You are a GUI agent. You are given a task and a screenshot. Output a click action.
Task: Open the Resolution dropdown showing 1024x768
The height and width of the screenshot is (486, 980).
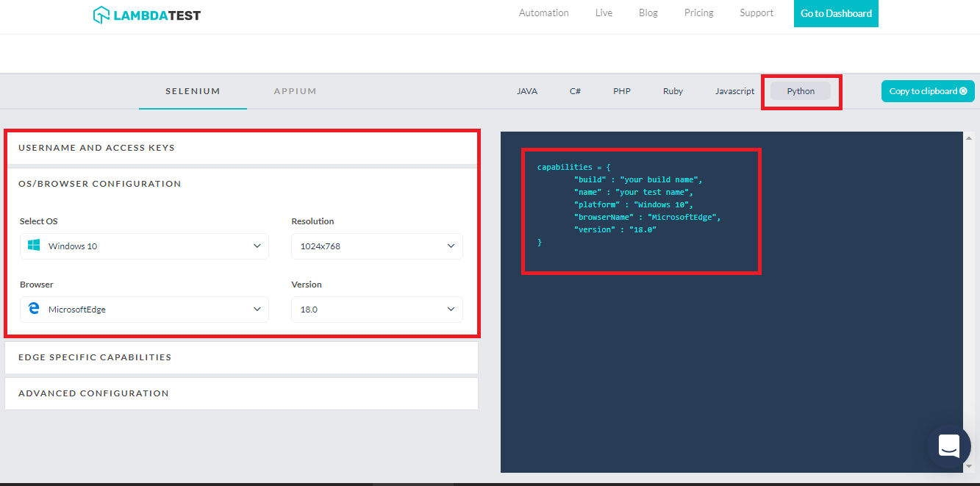[376, 246]
